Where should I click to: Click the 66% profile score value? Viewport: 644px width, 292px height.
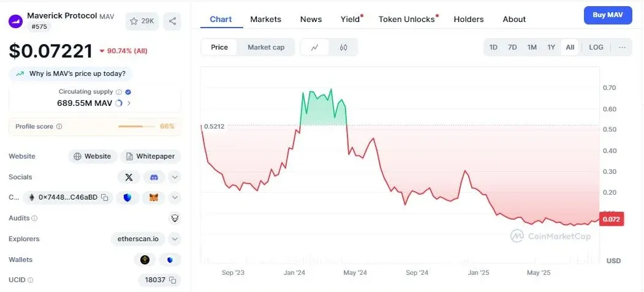pos(167,126)
